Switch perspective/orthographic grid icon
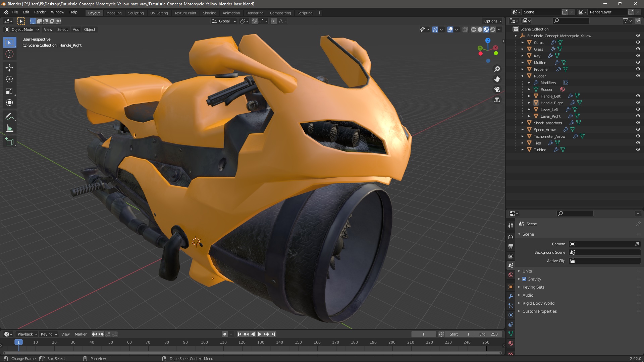 (497, 100)
